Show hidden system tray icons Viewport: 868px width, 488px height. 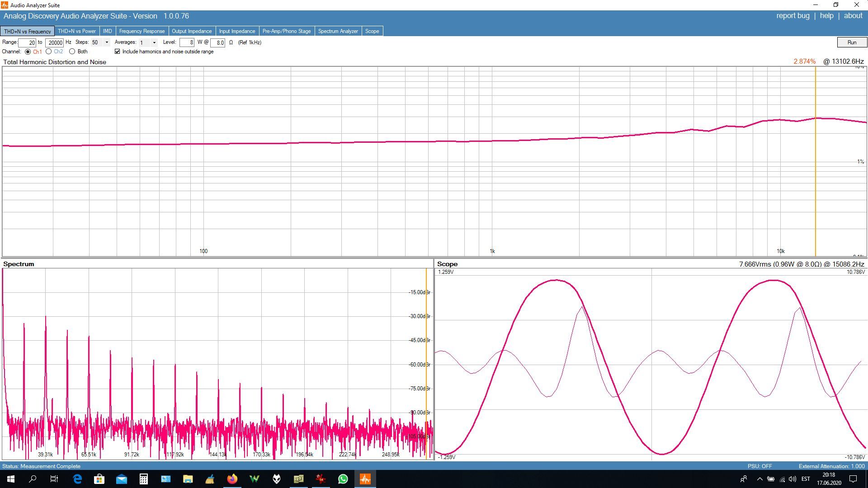pos(759,479)
